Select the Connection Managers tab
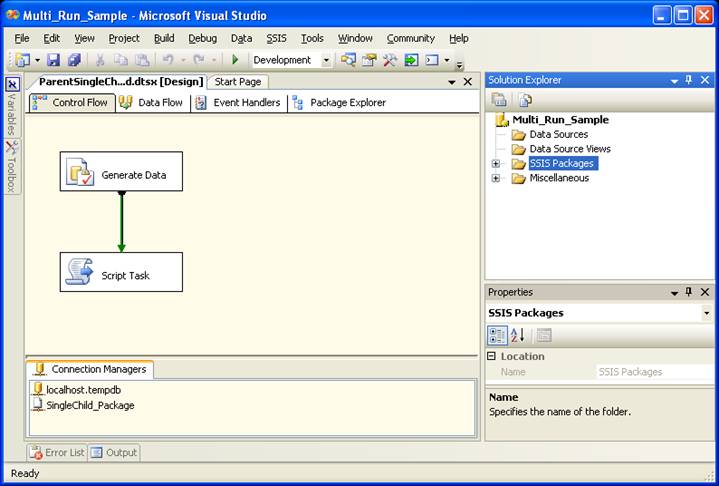Screen dimensions: 719x486 pyautogui.click(x=90, y=370)
